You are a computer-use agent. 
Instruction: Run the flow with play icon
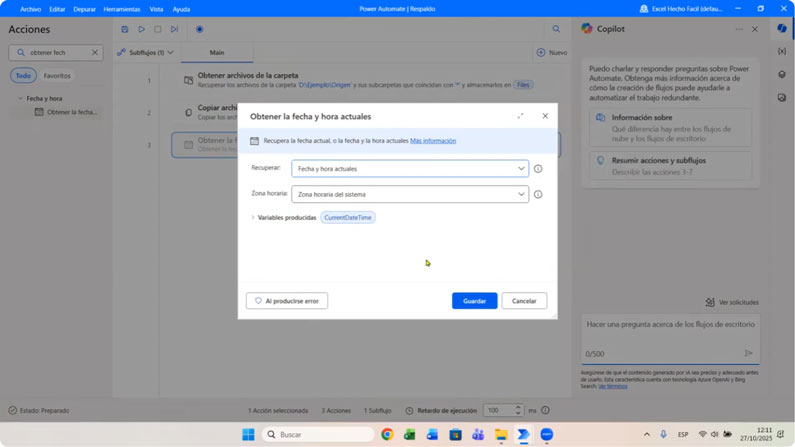click(x=141, y=29)
